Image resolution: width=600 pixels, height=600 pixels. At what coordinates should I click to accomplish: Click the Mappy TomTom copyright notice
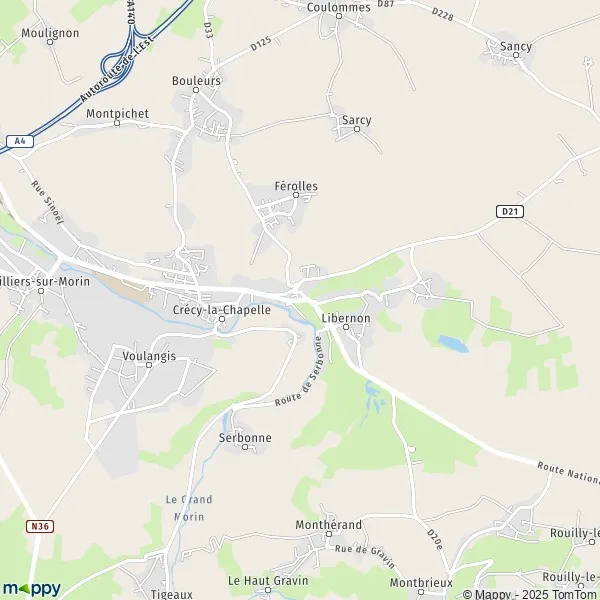pyautogui.click(x=530, y=594)
